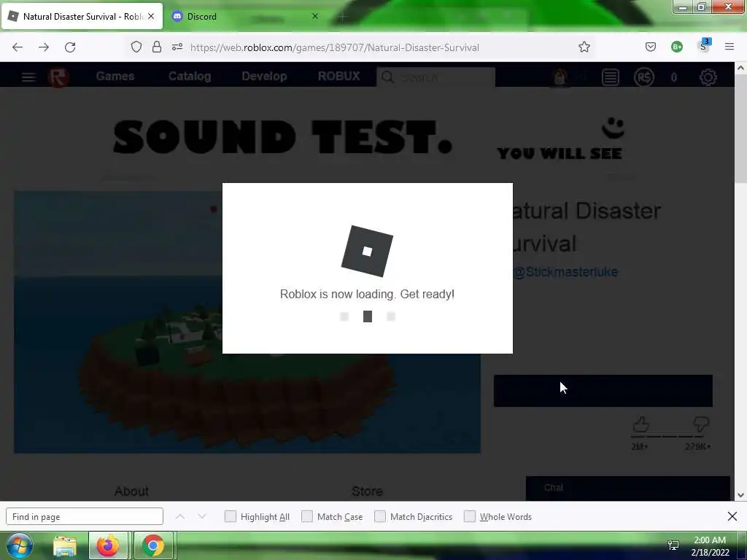Open the Games menu item
The height and width of the screenshot is (560, 747).
(115, 76)
